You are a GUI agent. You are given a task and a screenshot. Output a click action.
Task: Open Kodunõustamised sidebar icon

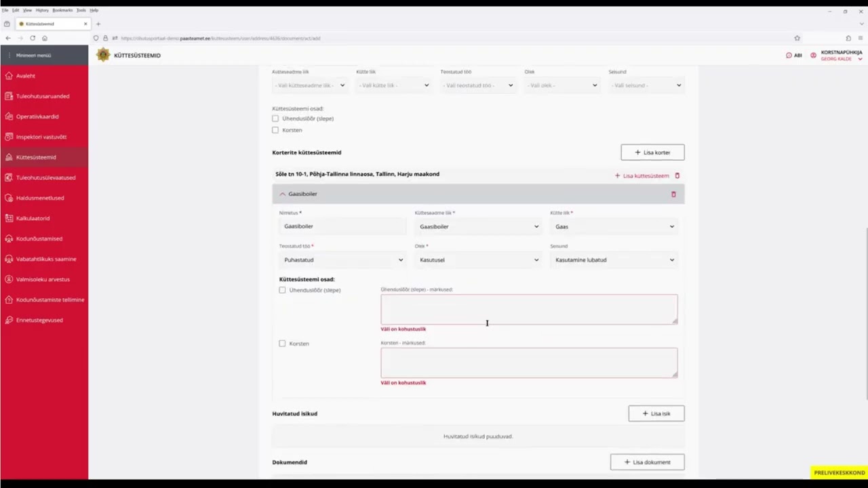(x=9, y=239)
